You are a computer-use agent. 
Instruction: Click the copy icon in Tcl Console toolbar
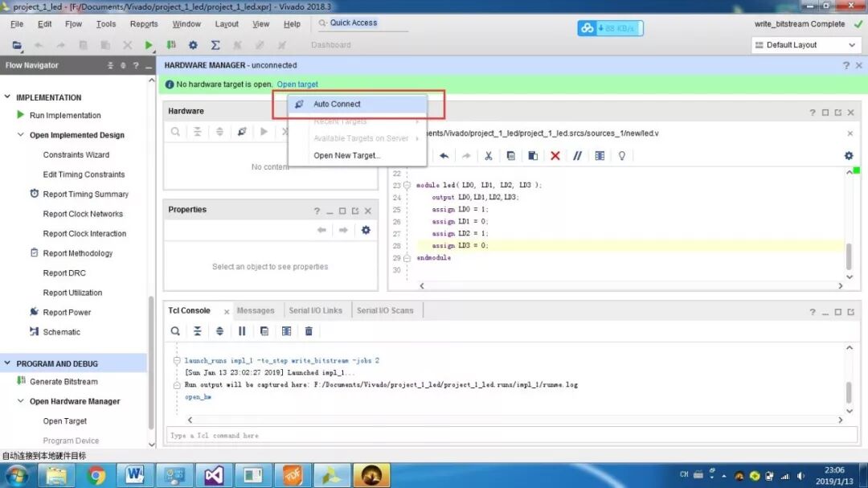pyautogui.click(x=264, y=331)
